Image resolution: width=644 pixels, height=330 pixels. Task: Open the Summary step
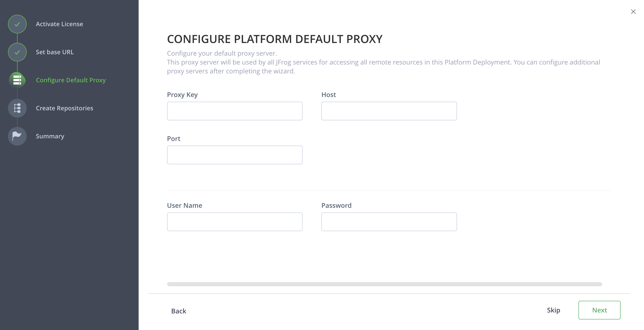(50, 136)
